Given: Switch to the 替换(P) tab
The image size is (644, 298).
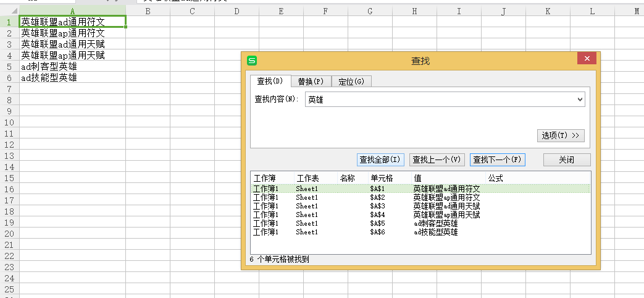Looking at the screenshot, I should tap(311, 82).
